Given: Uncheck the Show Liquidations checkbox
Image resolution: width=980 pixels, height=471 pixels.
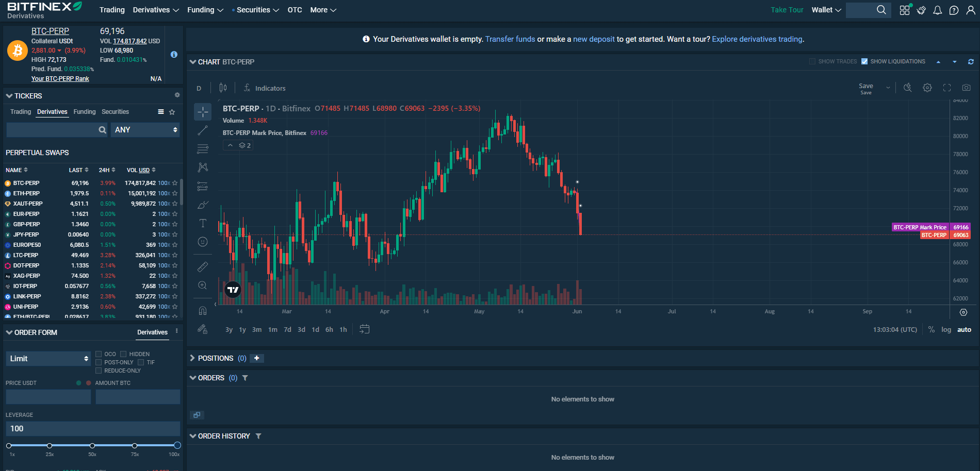Looking at the screenshot, I should point(864,61).
